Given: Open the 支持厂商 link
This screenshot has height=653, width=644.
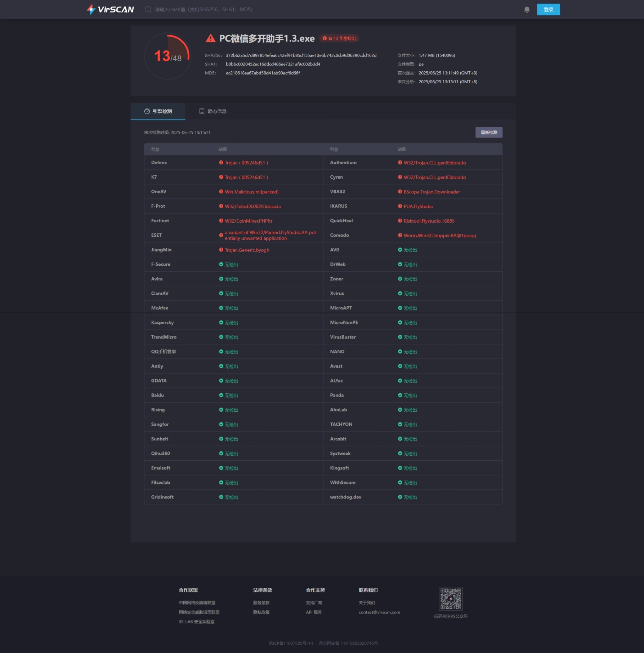Looking at the screenshot, I should point(314,603).
